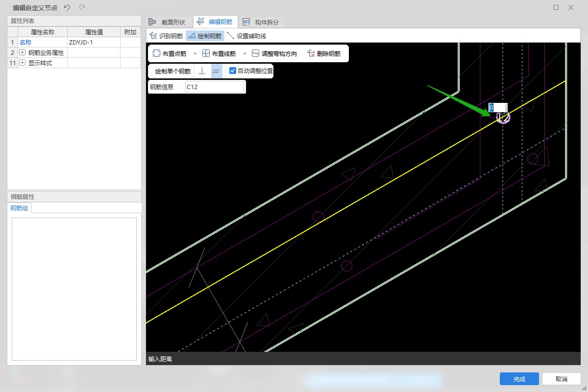This screenshot has height=392, width=588.
Task: Open the 布置线筋 dropdown arrow
Action: pyautogui.click(x=245, y=53)
